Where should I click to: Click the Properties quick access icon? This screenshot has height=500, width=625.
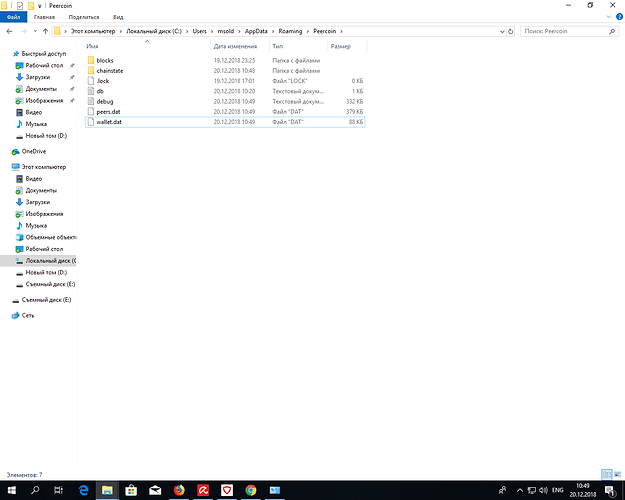click(x=20, y=6)
